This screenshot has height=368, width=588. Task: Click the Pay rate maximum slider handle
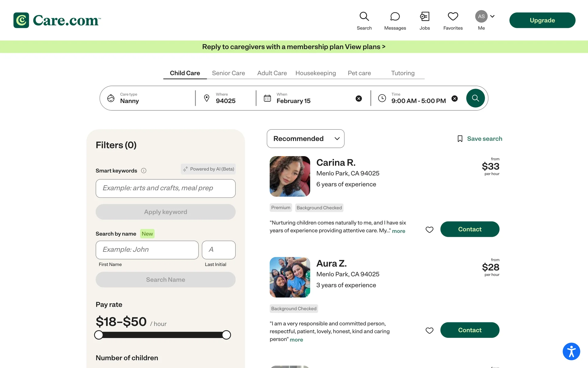226,335
